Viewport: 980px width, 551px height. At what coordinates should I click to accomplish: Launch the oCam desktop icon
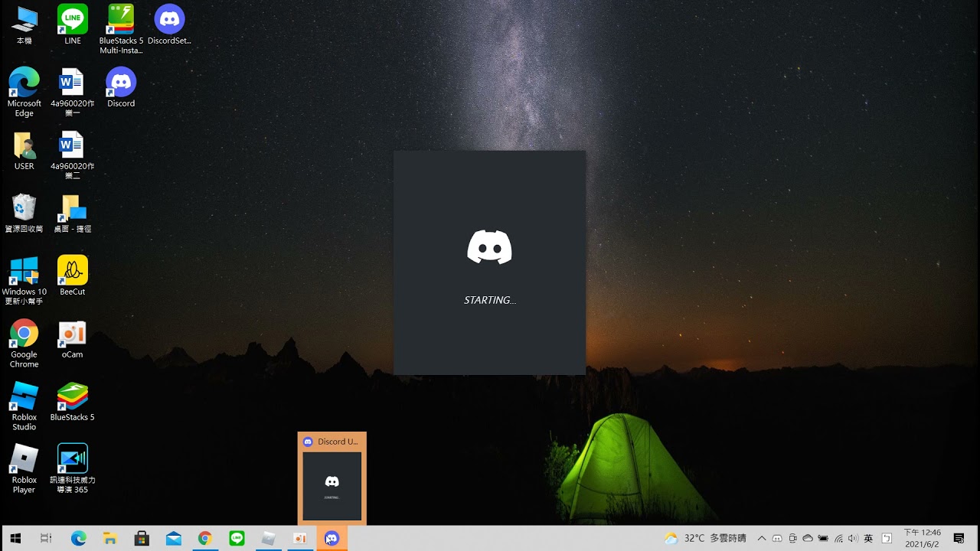pyautogui.click(x=73, y=338)
